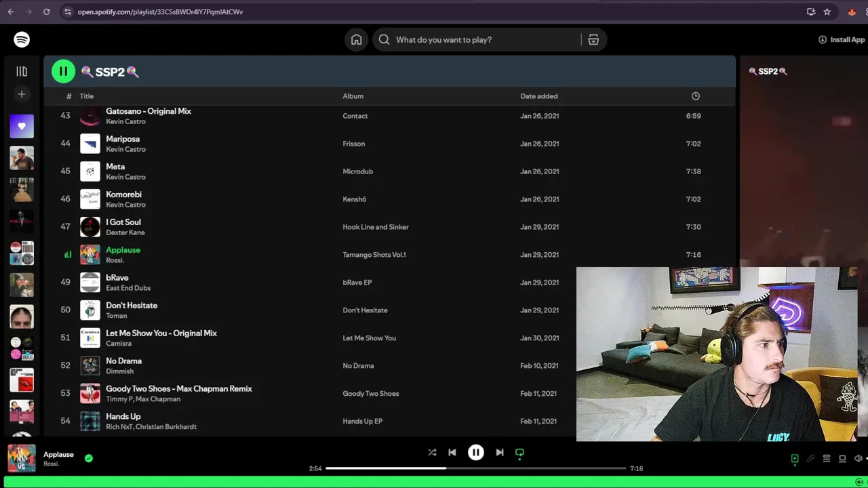The width and height of the screenshot is (868, 488).
Task: Click the Rossi. artist name in player bar
Action: [x=51, y=464]
